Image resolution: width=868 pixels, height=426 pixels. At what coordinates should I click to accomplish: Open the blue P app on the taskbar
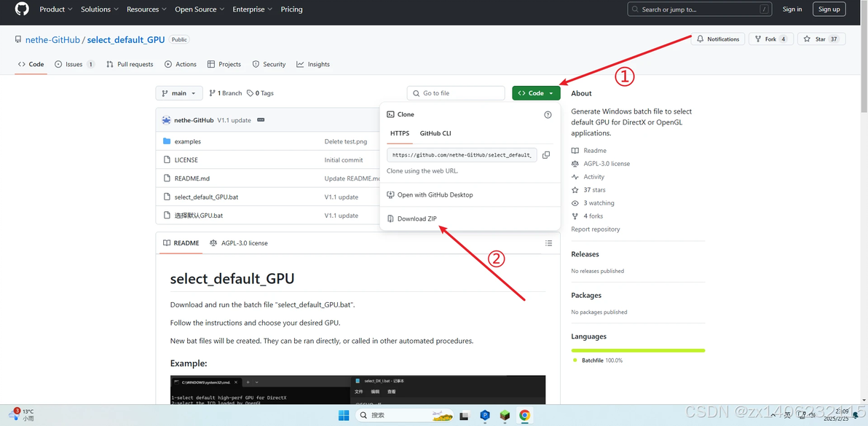485,415
